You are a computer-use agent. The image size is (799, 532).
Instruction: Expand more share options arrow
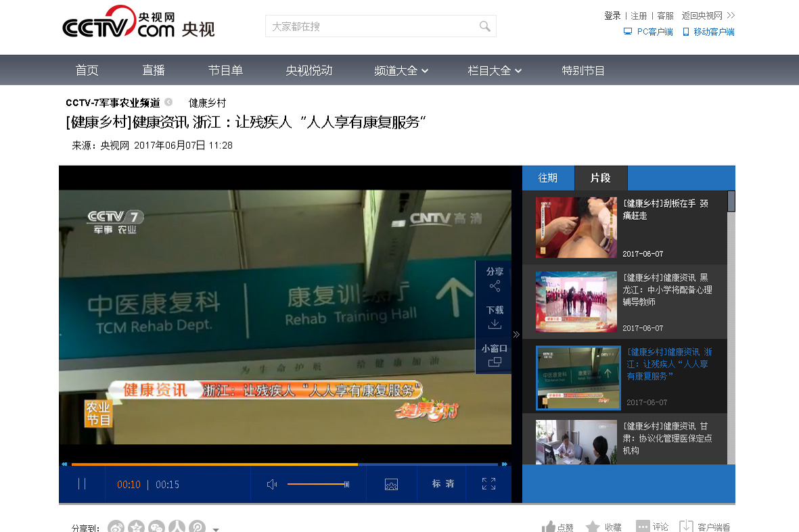tap(216, 529)
